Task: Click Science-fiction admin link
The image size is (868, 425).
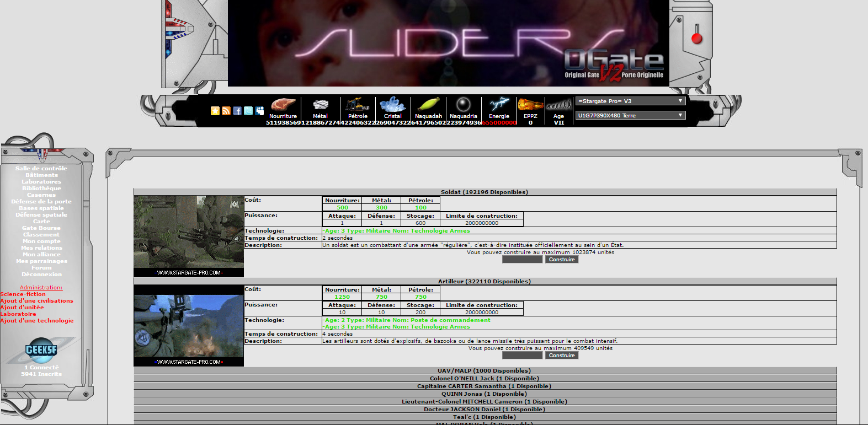Action: 23,294
